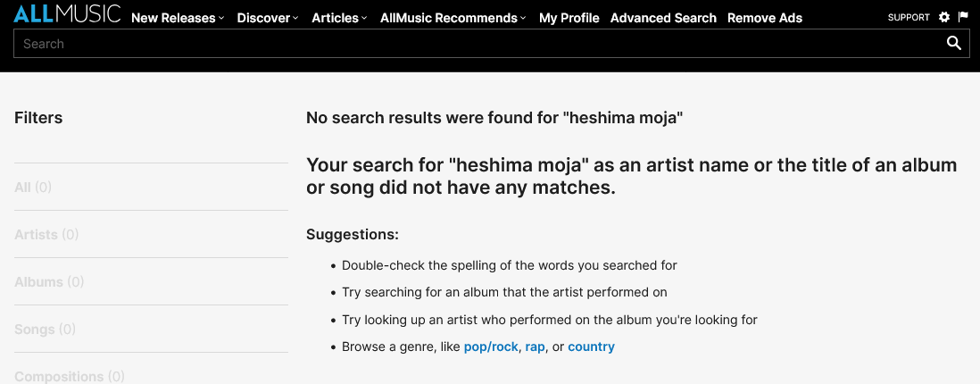Browse the pop/rock genre link
Image resolution: width=980 pixels, height=384 pixels.
(491, 346)
